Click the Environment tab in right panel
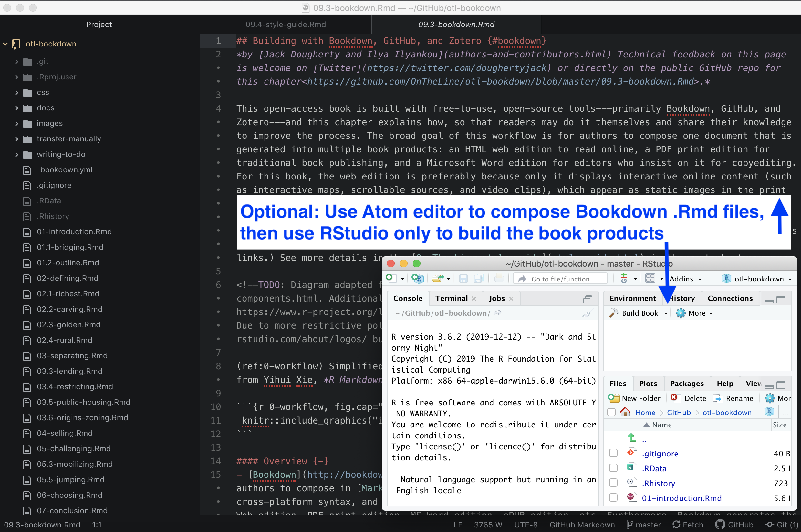The height and width of the screenshot is (532, 801). click(x=632, y=298)
